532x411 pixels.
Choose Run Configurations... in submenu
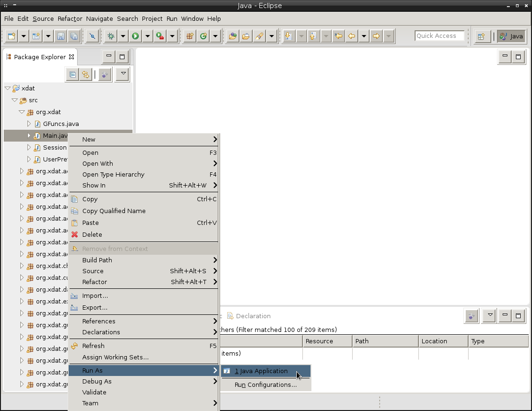coord(266,385)
